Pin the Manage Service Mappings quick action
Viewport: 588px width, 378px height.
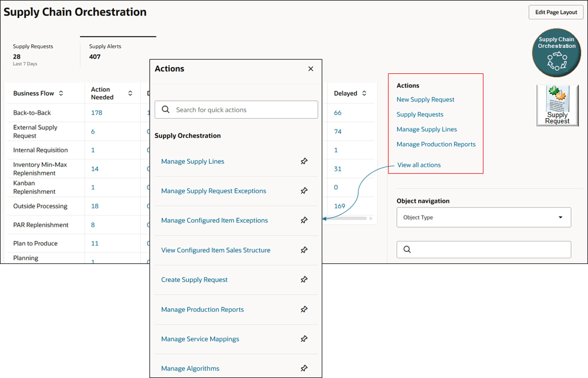(x=304, y=338)
